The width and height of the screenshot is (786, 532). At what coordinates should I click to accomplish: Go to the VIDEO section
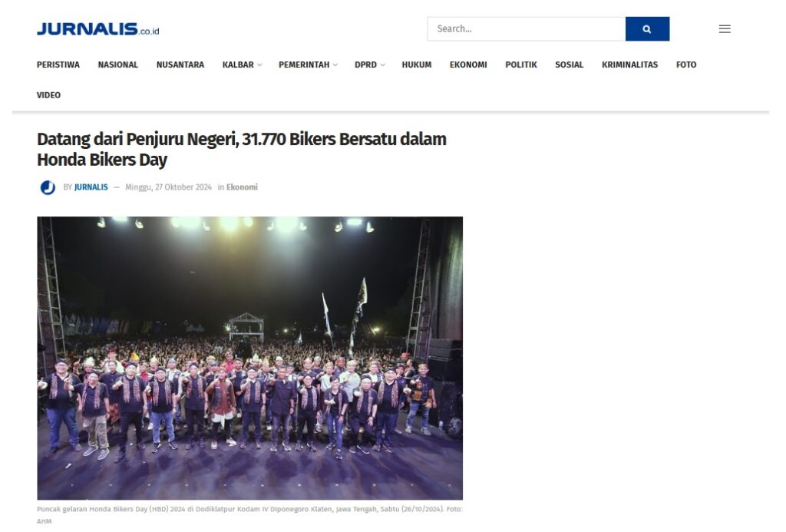pyautogui.click(x=48, y=95)
